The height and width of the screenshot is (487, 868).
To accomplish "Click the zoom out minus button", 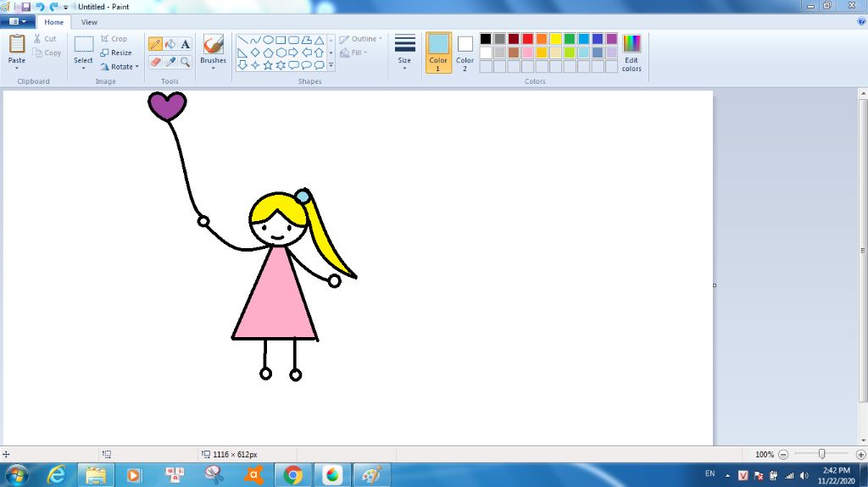I will pyautogui.click(x=783, y=454).
